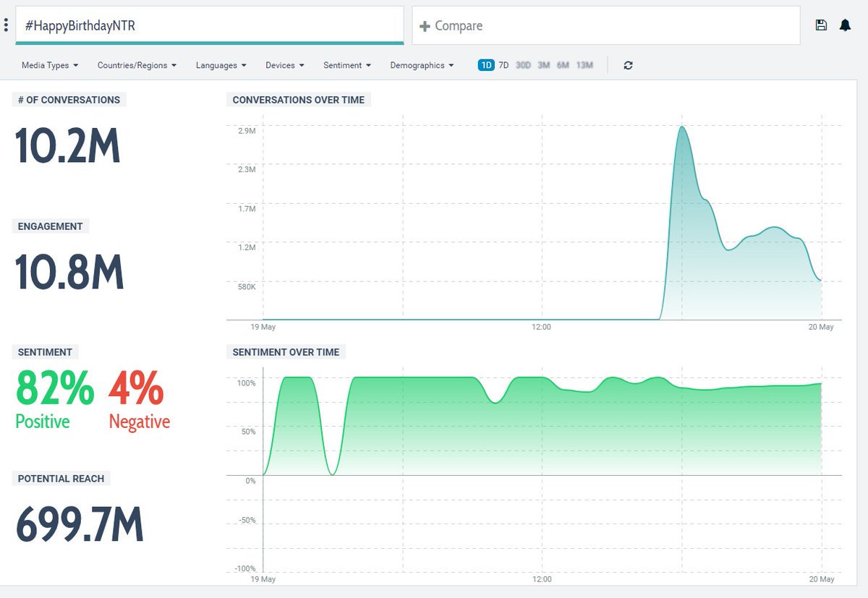
Task: Click the 2.9M y-axis label
Action: (x=247, y=131)
